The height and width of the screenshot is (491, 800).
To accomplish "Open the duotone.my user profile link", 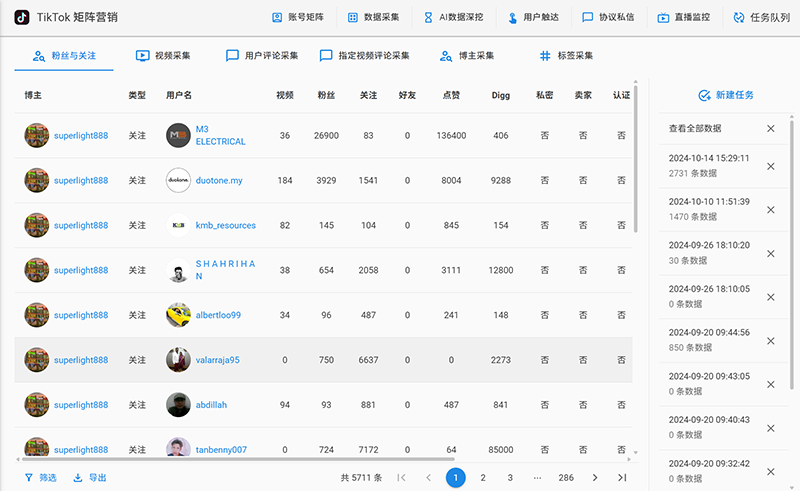I will point(218,181).
